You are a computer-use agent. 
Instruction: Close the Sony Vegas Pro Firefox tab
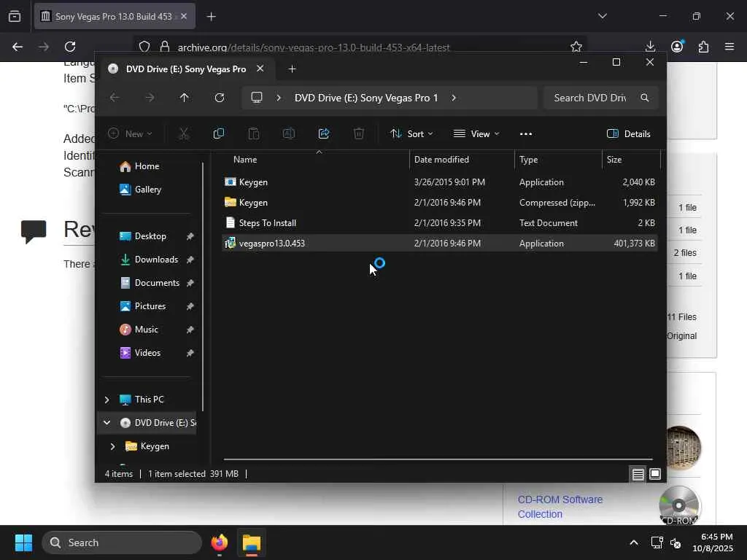[184, 16]
